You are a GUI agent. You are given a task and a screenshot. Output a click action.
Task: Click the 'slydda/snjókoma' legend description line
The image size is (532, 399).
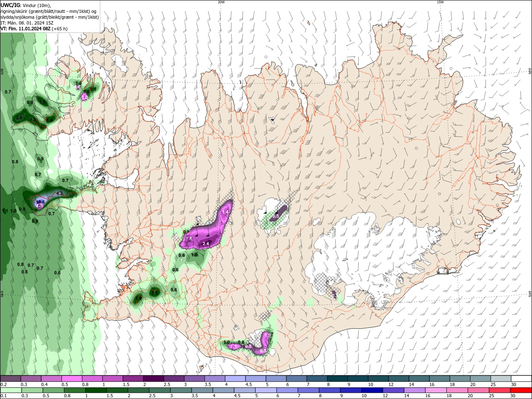(x=49, y=17)
